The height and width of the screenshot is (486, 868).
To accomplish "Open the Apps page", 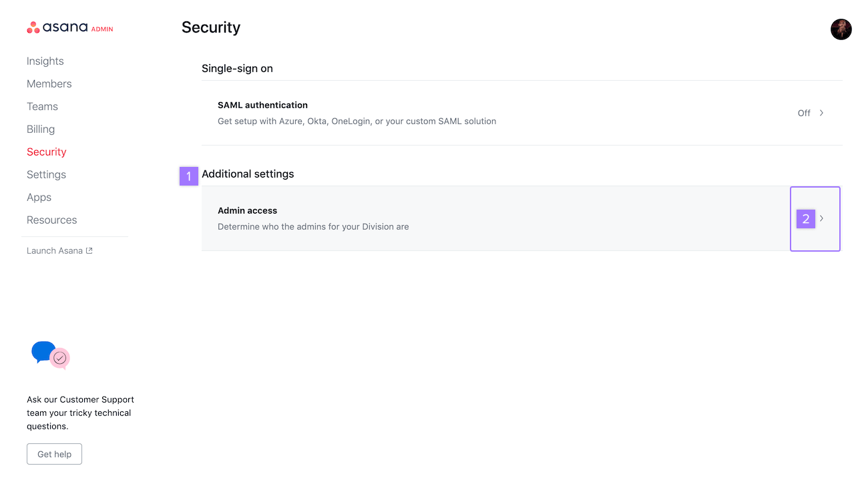I will 39,198.
